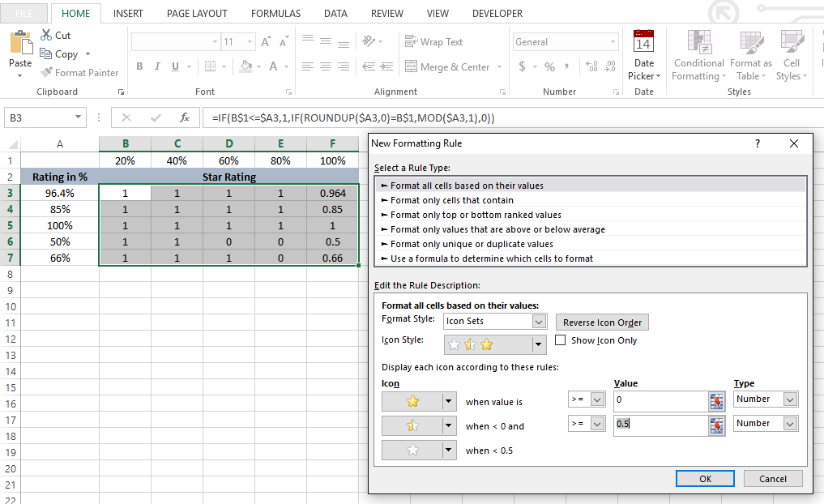Open the Icon Style stars dropdown
The image size is (824, 504).
pos(538,344)
